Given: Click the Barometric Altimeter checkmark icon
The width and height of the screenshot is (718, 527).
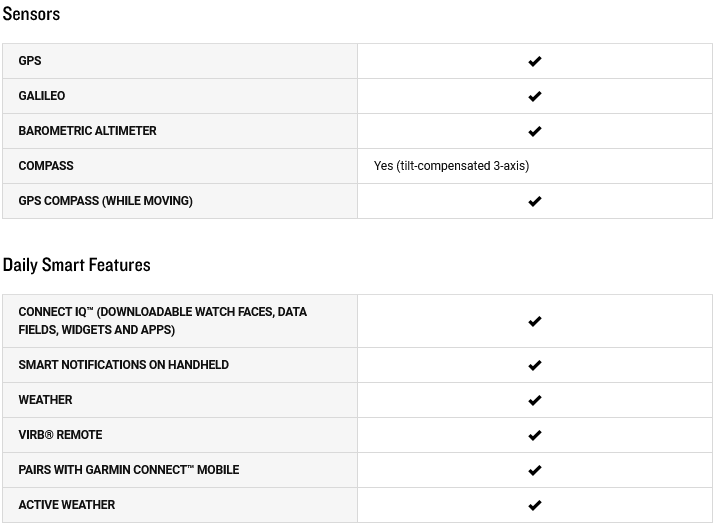Looking at the screenshot, I should coord(535,131).
